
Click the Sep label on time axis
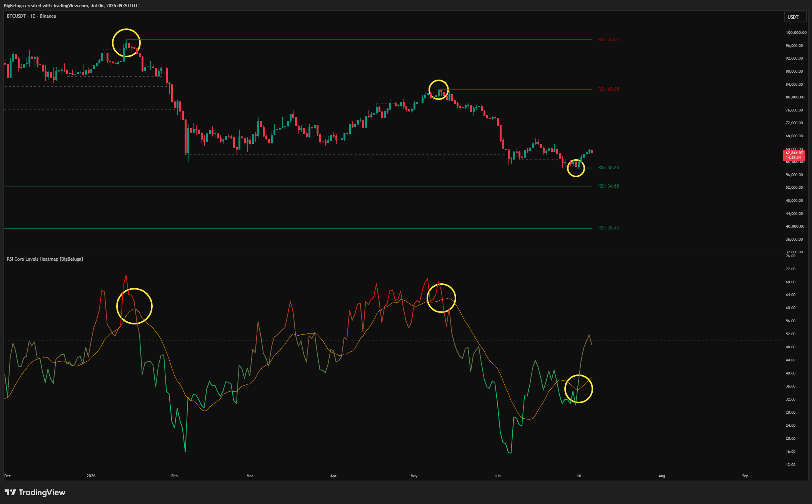point(745,476)
